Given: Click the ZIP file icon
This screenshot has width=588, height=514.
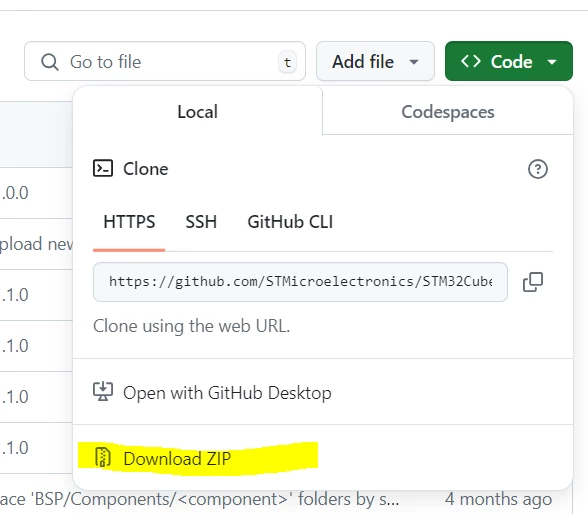Looking at the screenshot, I should pos(103,457).
